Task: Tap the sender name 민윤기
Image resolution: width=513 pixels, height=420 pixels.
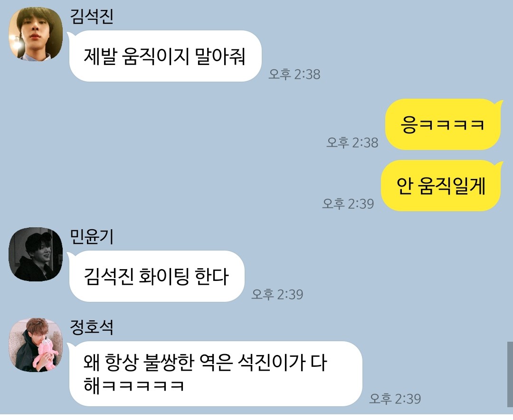Action: (x=92, y=237)
